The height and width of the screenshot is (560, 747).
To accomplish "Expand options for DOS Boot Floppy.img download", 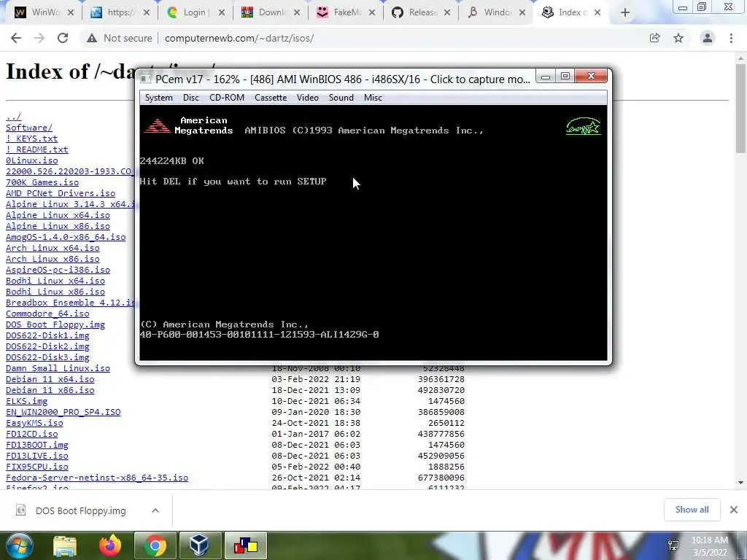I will pyautogui.click(x=155, y=510).
